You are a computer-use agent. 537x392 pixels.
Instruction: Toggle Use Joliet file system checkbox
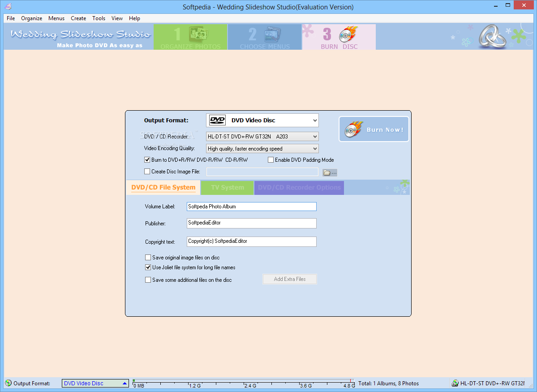148,267
